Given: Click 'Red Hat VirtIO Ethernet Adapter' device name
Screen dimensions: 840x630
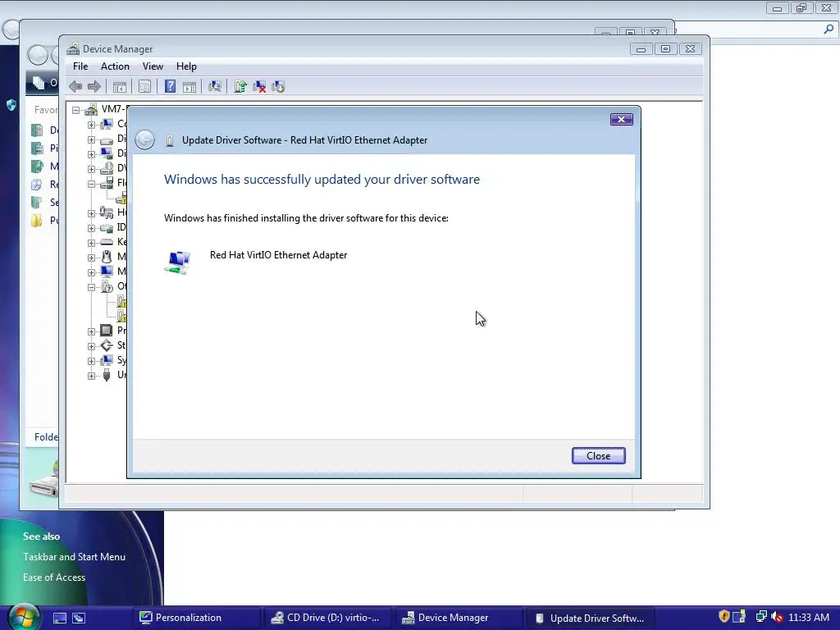Looking at the screenshot, I should click(279, 255).
